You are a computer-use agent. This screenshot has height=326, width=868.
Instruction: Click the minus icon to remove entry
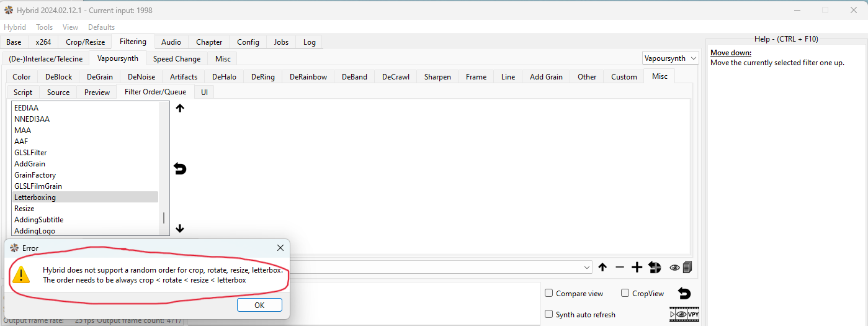point(620,268)
